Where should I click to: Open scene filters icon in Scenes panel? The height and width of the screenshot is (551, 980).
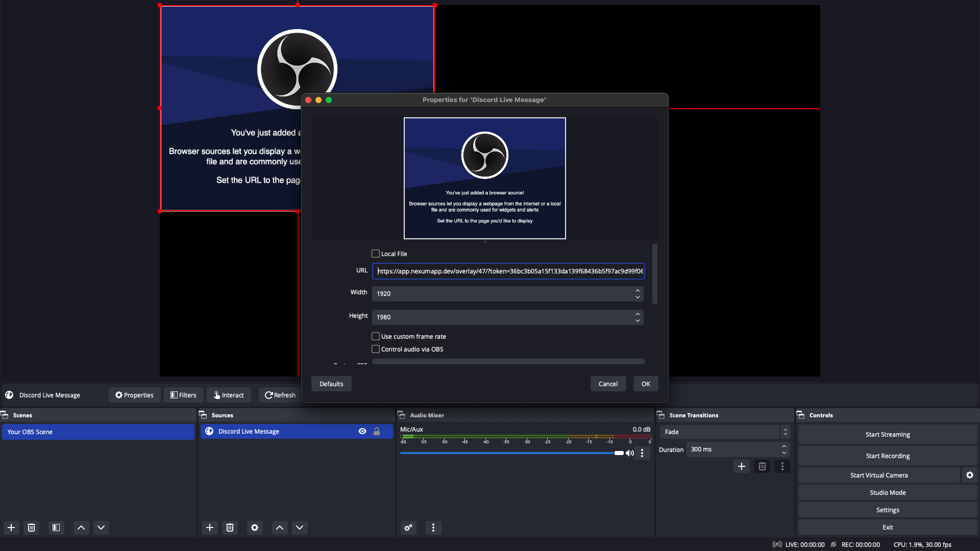(x=56, y=528)
